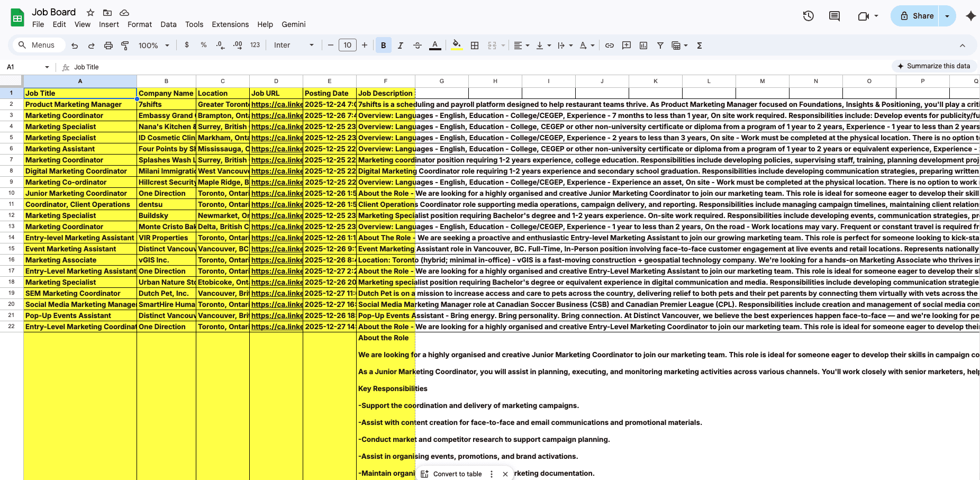Increase decimal places
Image resolution: width=980 pixels, height=480 pixels.
[x=238, y=46]
